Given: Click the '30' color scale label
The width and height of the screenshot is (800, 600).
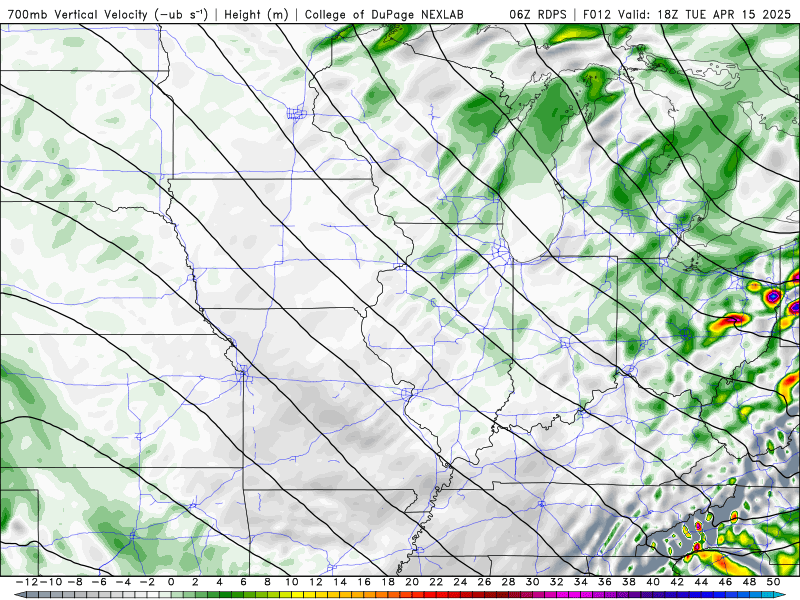Looking at the screenshot, I should [532, 582].
